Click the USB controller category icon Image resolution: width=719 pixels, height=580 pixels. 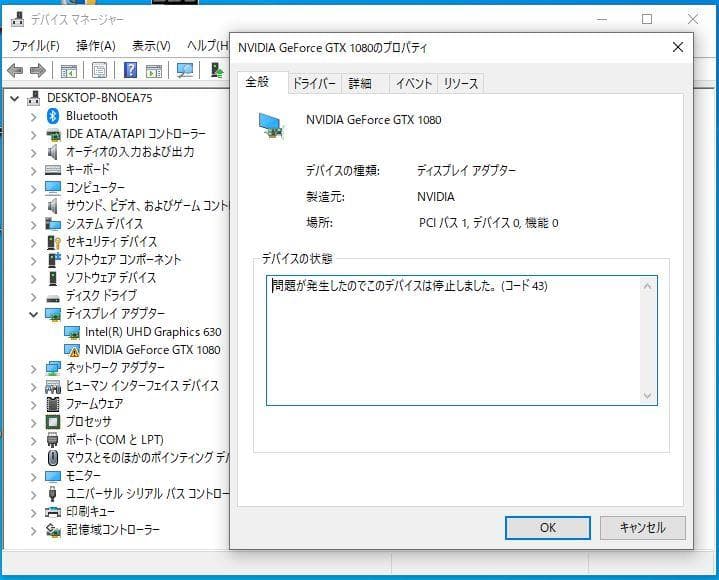tap(52, 494)
